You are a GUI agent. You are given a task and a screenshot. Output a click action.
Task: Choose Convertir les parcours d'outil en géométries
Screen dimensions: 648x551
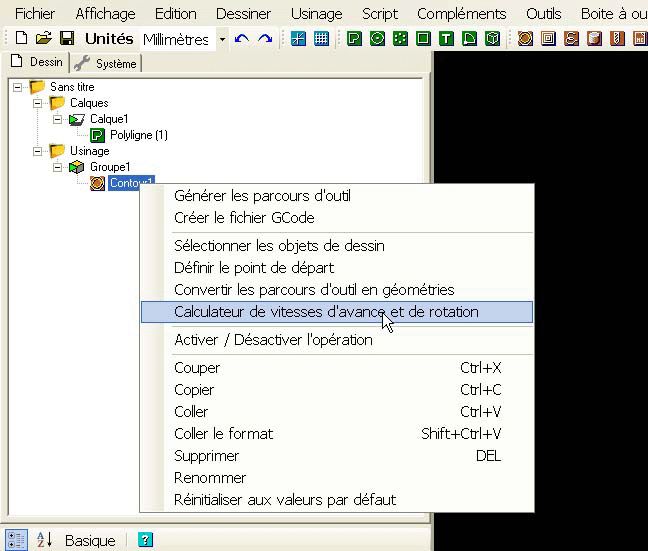point(337,289)
